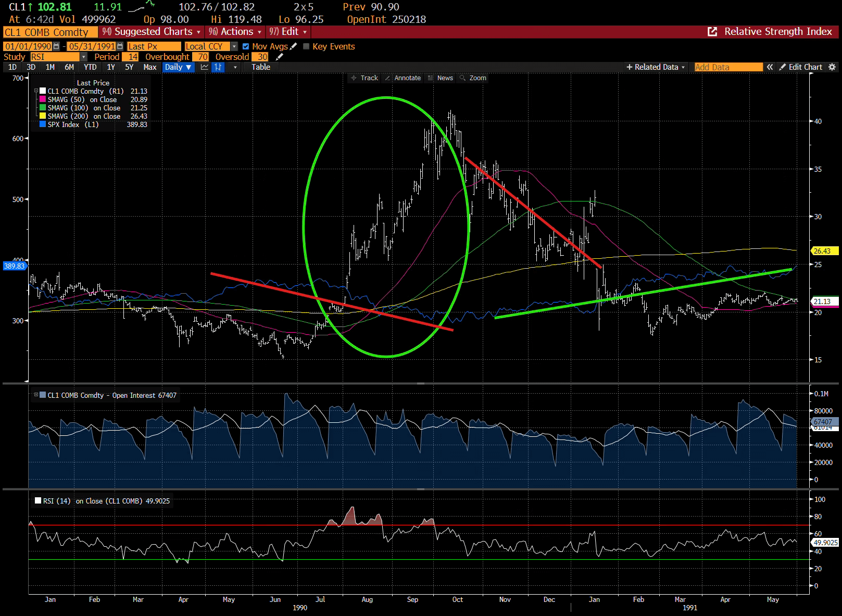Click the Overbought value field
842x616 pixels.
200,57
